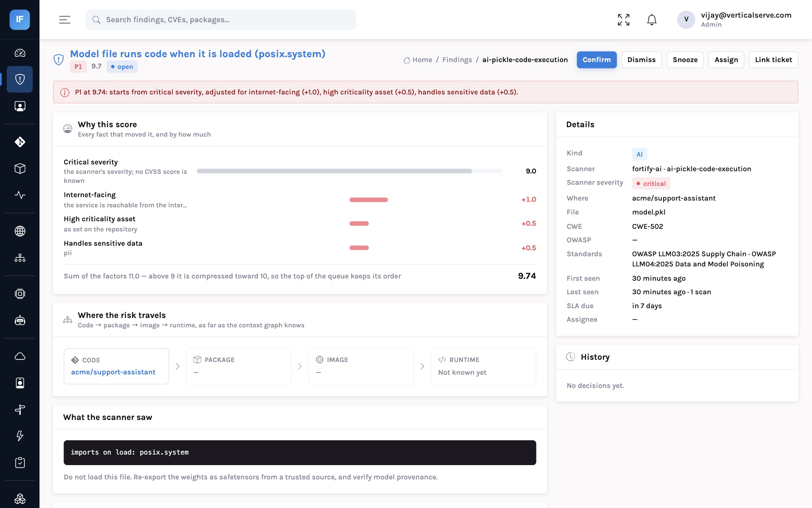This screenshot has height=508, width=812.
Task: Click 'fortify-ai · ai-pickle-code-execution' scanner value
Action: tap(691, 169)
